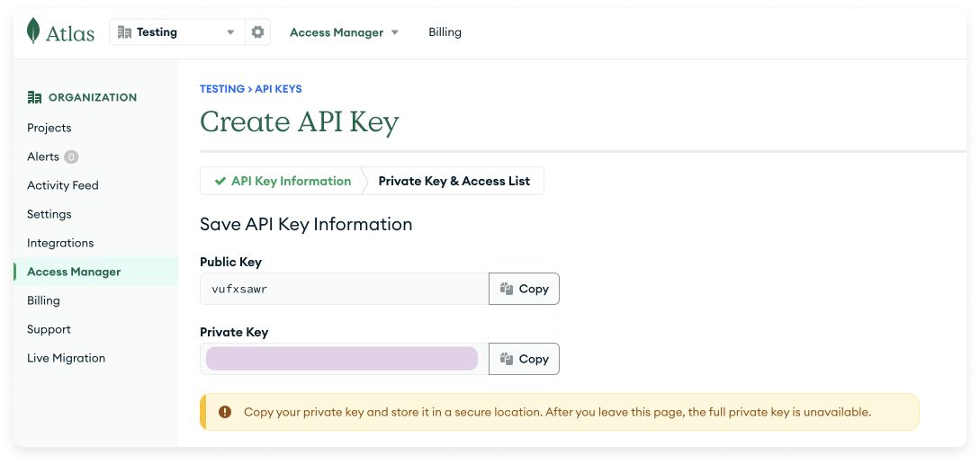Click the warning exclamation icon in banner

225,412
